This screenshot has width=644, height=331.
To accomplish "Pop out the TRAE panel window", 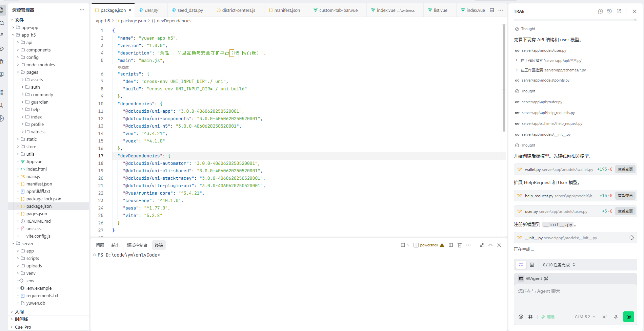I will point(619,11).
